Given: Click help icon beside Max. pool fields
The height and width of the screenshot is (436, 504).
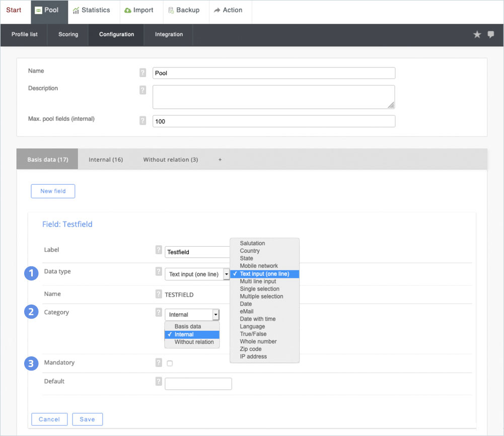Looking at the screenshot, I should [143, 121].
